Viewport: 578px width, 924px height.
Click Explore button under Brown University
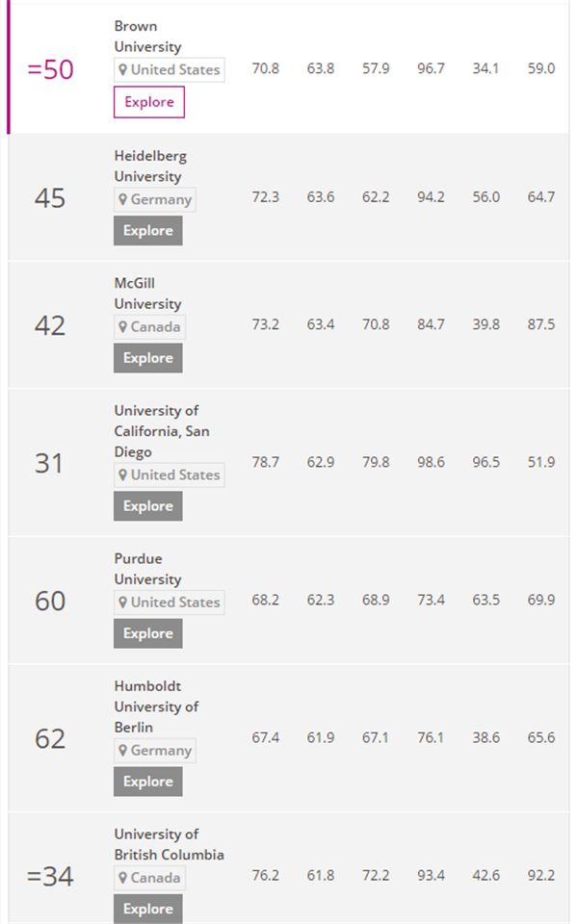[148, 102]
